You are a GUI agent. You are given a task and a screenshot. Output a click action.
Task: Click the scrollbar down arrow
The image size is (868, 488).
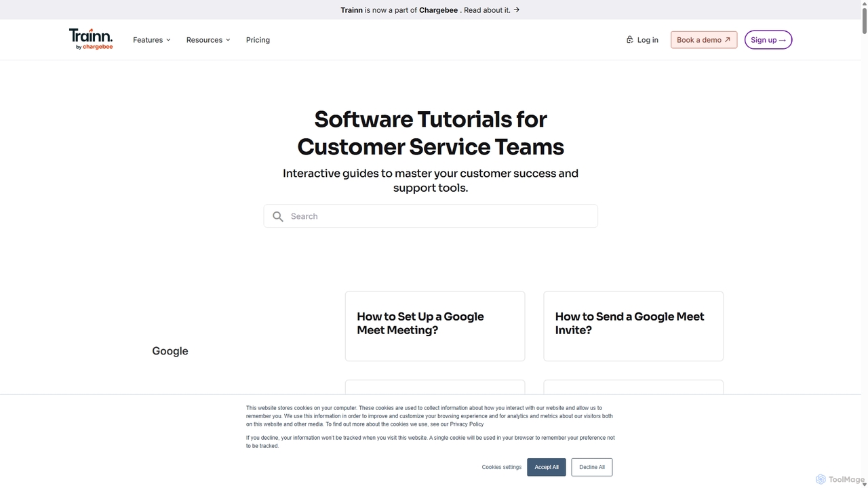[x=865, y=484]
